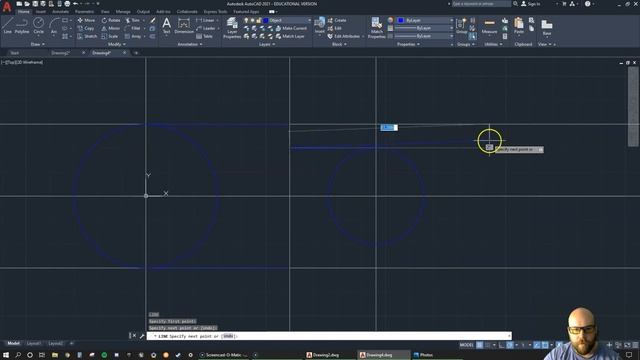Select the Text annotation tool
Viewport: 640px width, 360px height.
click(x=167, y=25)
